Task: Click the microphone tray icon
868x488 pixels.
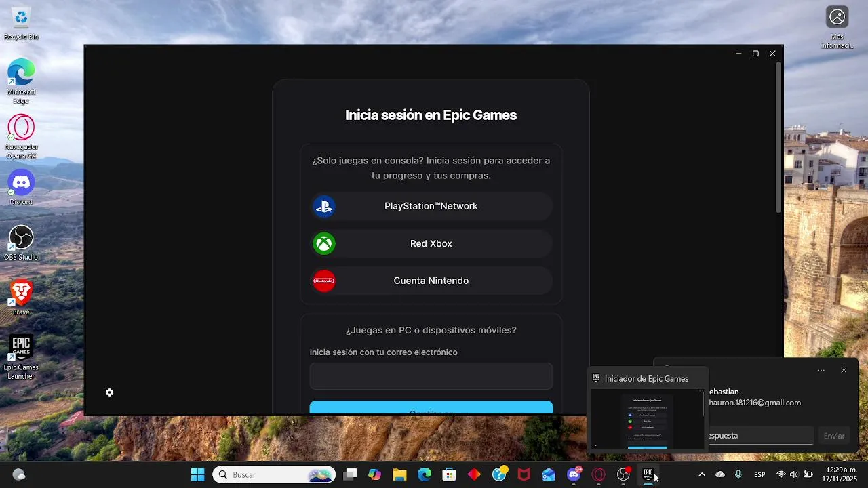Action: (738, 474)
